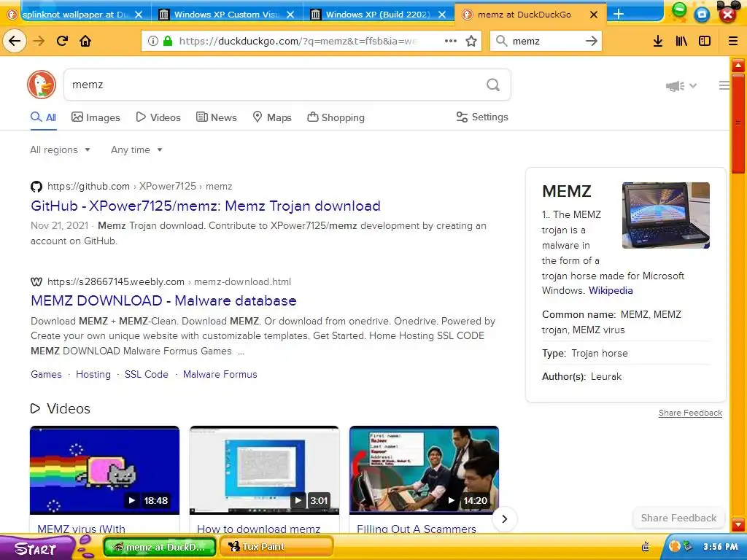Open page actions three-dots menu in address bar
Viewport: 747px width, 560px height.
tap(451, 41)
